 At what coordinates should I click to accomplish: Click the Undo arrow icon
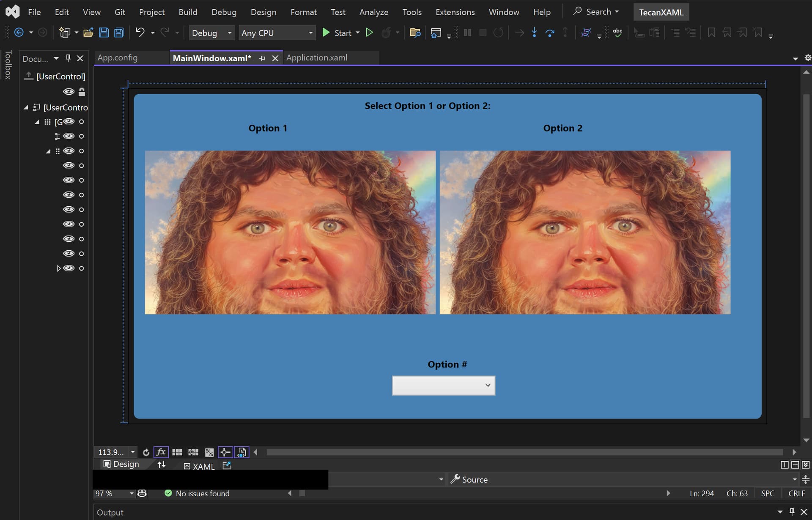[x=140, y=33]
